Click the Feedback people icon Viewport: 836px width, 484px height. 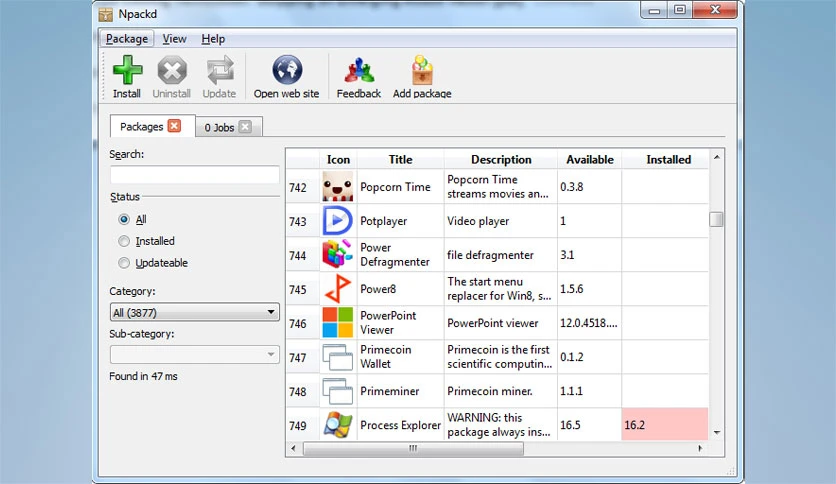(x=359, y=70)
